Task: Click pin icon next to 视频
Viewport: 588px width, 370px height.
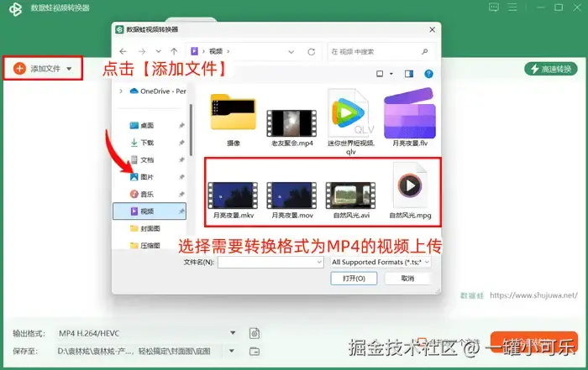Action: (181, 211)
